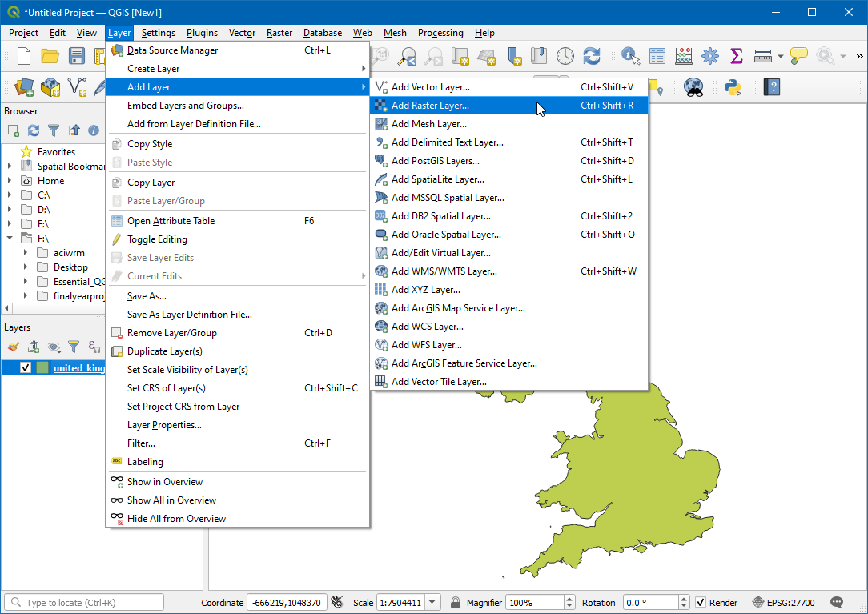Select Add Raster Layer menu item
This screenshot has height=614, width=868.
[x=430, y=106]
